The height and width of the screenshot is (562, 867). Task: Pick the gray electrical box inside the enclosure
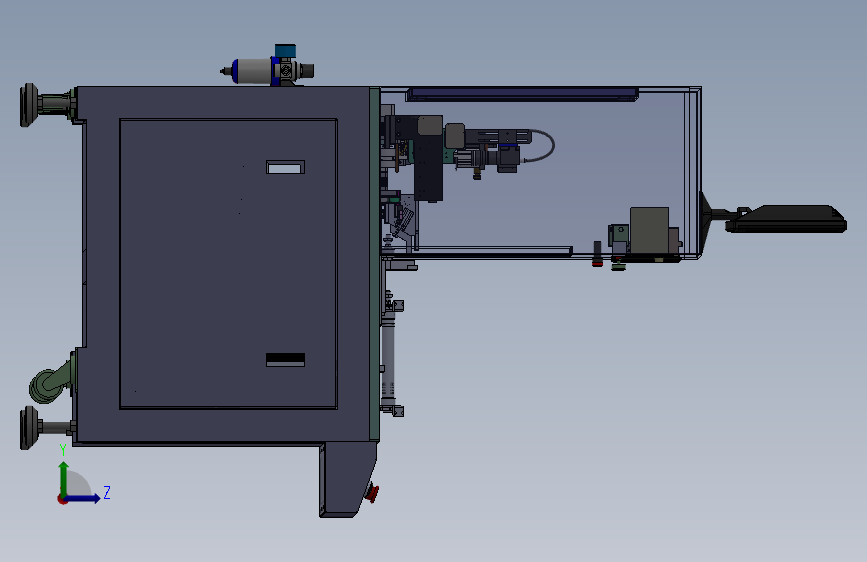[x=650, y=231]
